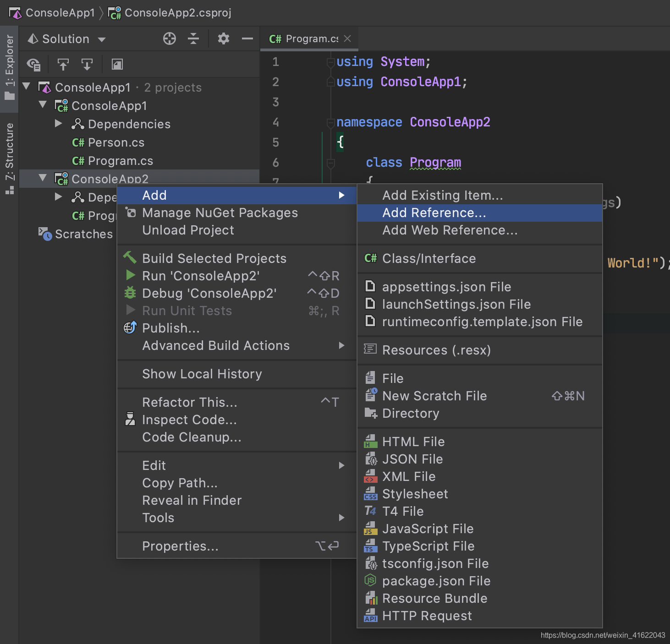Screen dimensions: 670x644
Task: Add an XML File
Action: coord(479,476)
